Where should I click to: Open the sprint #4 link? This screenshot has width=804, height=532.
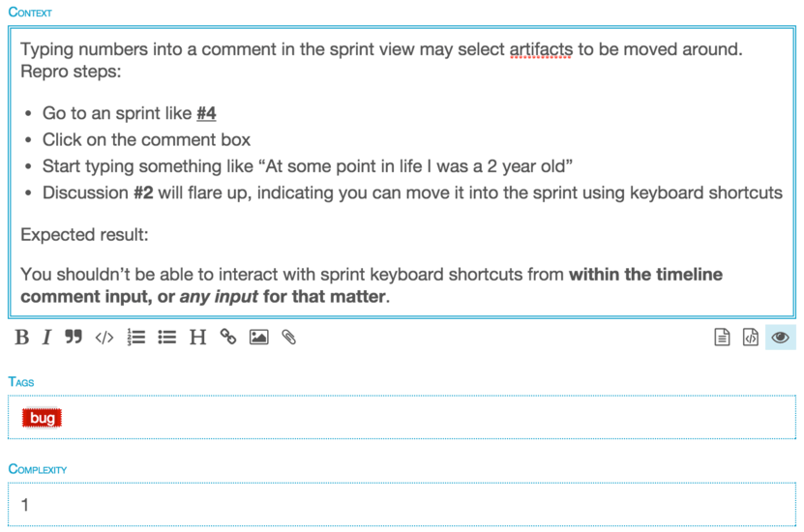206,113
